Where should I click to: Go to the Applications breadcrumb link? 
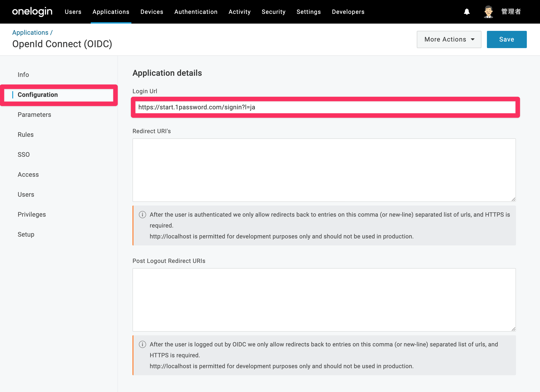point(30,33)
